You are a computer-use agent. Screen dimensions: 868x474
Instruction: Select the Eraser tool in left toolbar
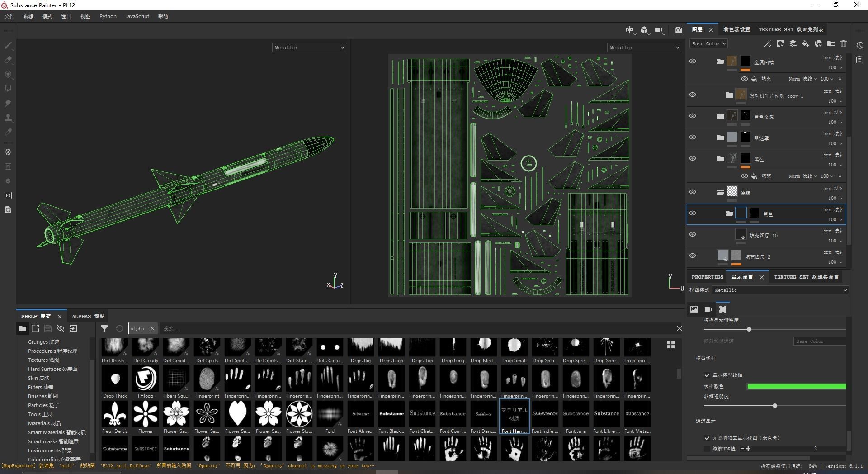(x=8, y=60)
